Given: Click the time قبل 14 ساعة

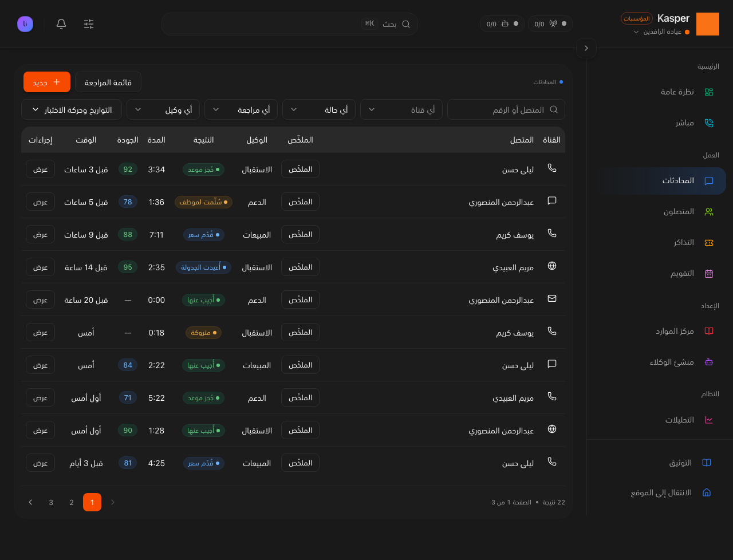Looking at the screenshot, I should click(86, 267).
